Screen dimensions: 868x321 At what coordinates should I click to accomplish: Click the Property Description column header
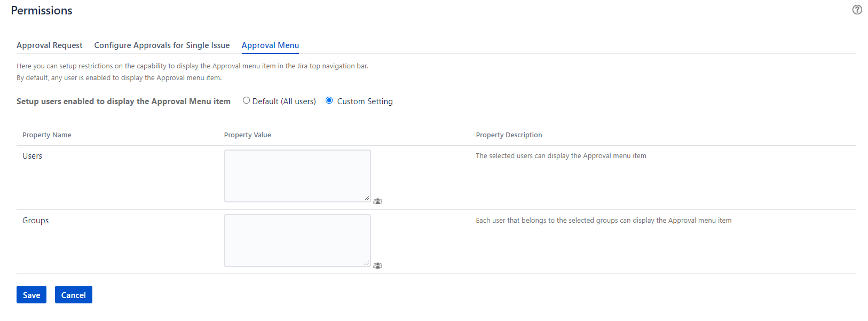click(509, 135)
